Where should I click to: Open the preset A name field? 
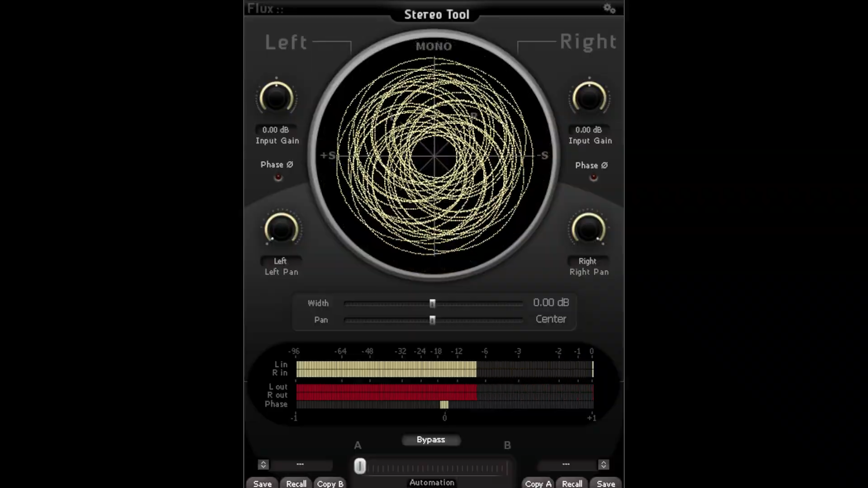click(301, 465)
